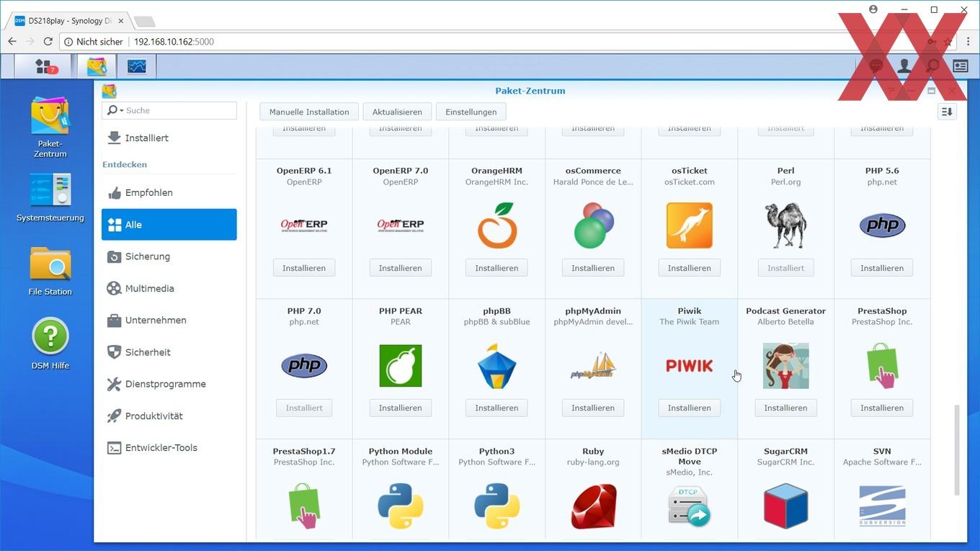The height and width of the screenshot is (551, 980).
Task: Install OrangeHRM package
Action: (496, 268)
